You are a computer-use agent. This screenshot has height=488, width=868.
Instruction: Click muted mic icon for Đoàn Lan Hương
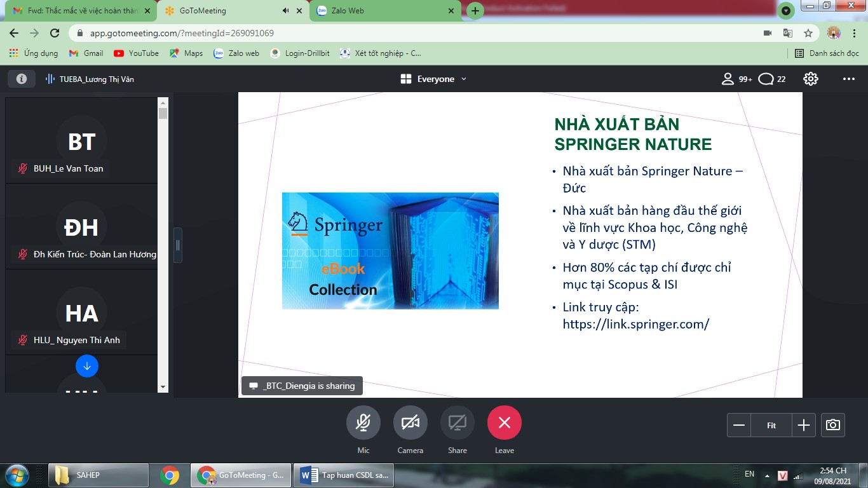coord(23,254)
